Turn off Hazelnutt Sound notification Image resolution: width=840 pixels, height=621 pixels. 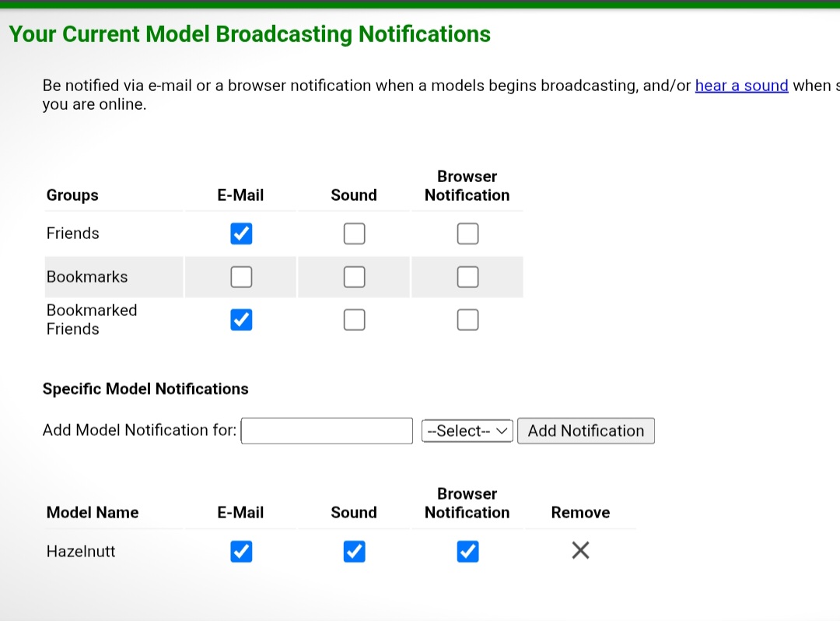(x=354, y=552)
